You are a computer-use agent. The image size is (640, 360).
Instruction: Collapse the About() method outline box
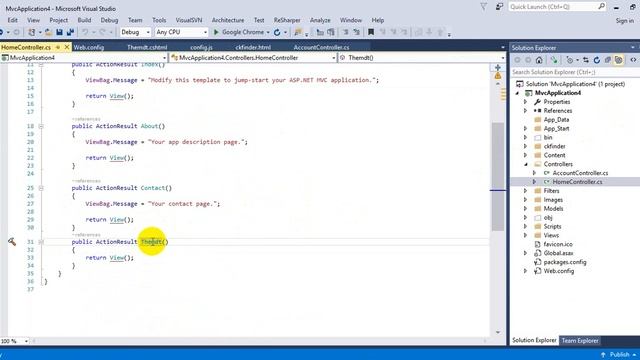41,126
